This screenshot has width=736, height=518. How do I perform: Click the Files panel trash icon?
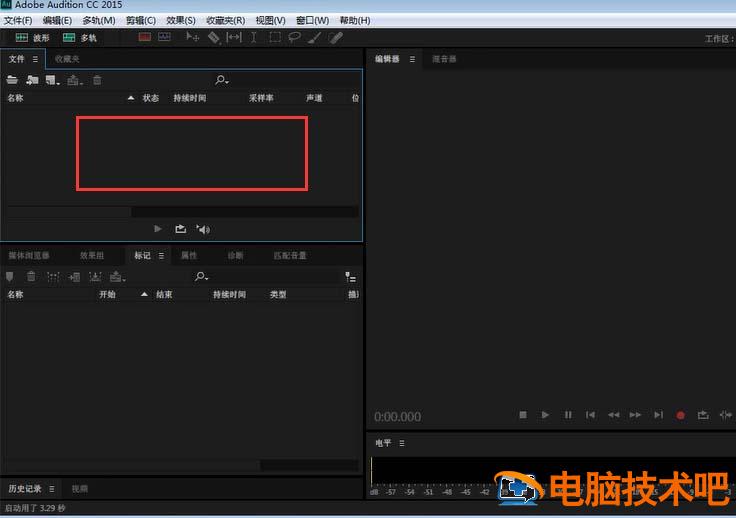tap(97, 80)
